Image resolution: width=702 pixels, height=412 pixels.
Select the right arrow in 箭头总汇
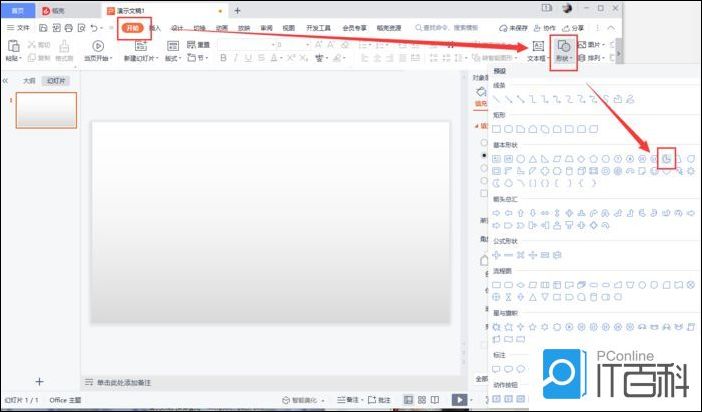497,213
